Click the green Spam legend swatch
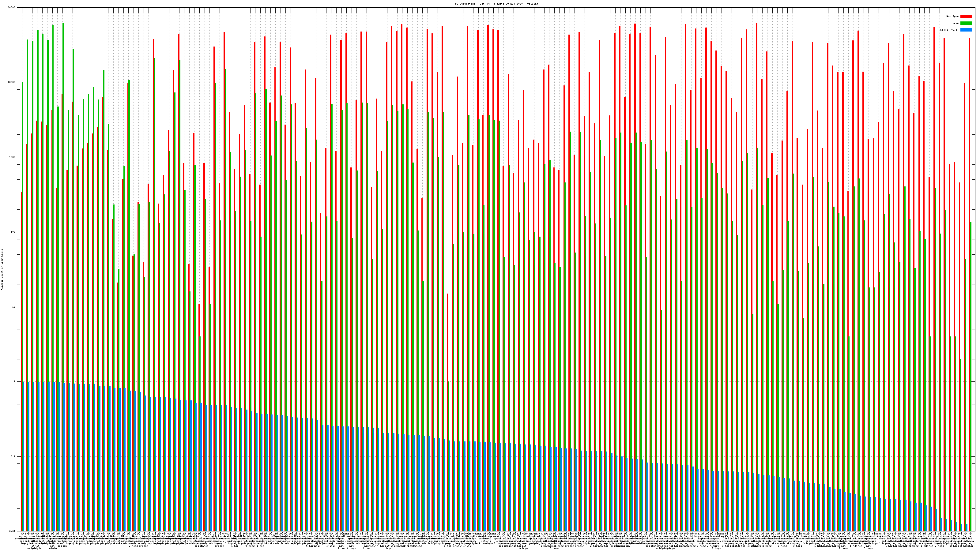 [x=966, y=23]
